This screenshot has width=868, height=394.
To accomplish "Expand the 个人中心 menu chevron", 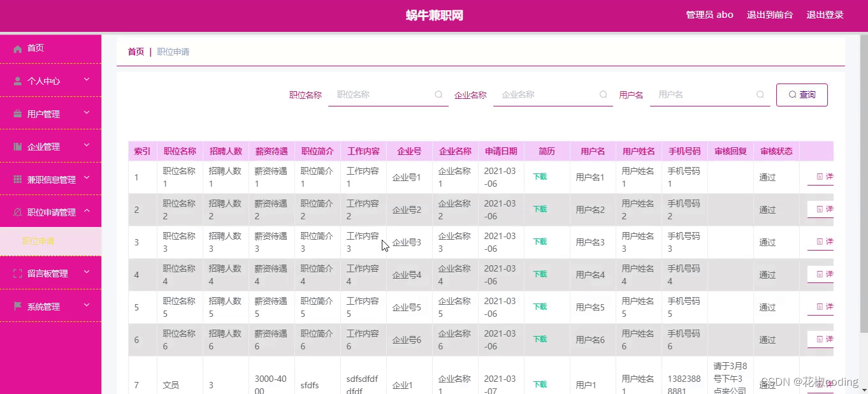I will pyautogui.click(x=87, y=80).
